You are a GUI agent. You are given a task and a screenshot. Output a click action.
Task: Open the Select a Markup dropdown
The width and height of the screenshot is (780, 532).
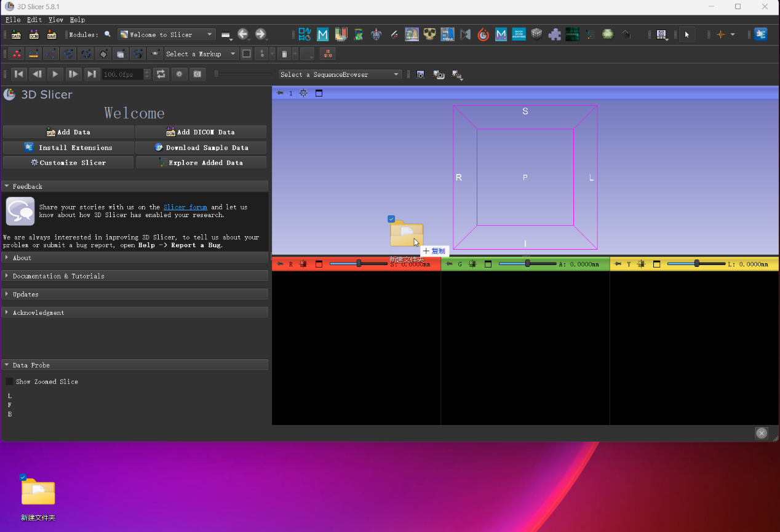pyautogui.click(x=202, y=54)
